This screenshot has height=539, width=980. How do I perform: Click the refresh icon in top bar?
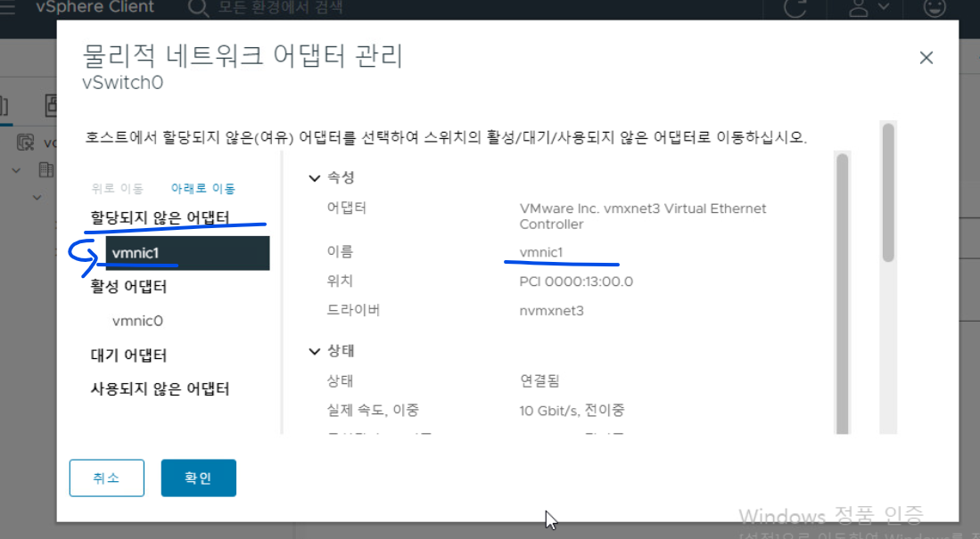click(x=795, y=8)
